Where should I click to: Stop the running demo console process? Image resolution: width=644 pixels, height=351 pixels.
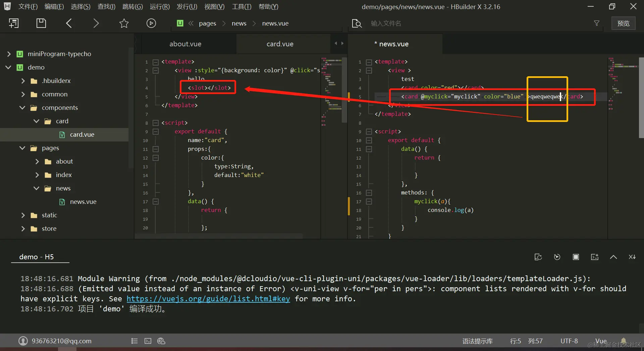click(576, 257)
